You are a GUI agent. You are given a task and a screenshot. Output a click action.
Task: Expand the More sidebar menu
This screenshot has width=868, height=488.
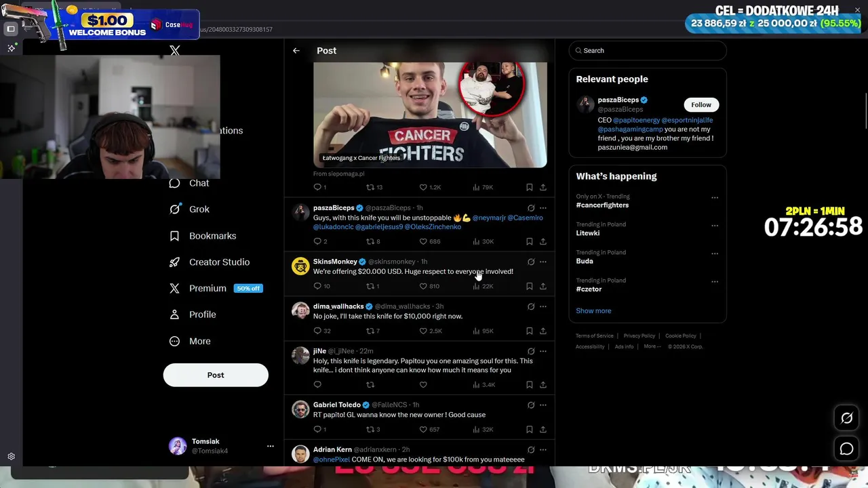[190, 341]
